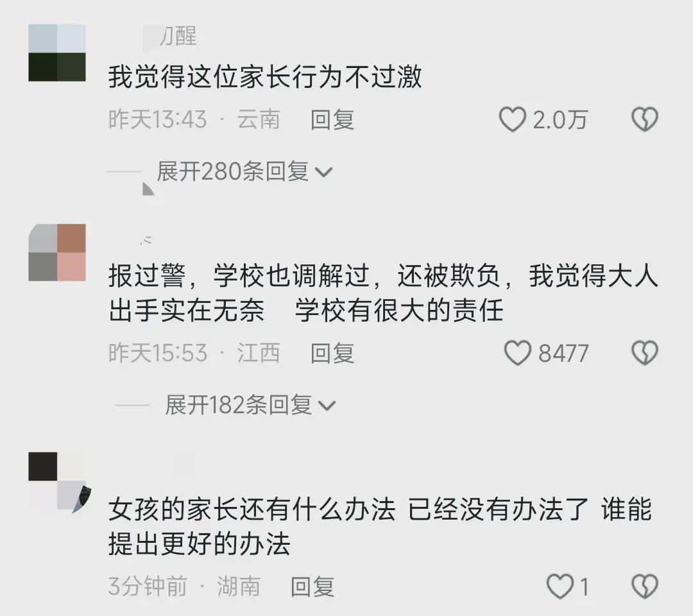Image resolution: width=693 pixels, height=616 pixels.
Task: Open the second commenter's avatar
Action: click(57, 252)
